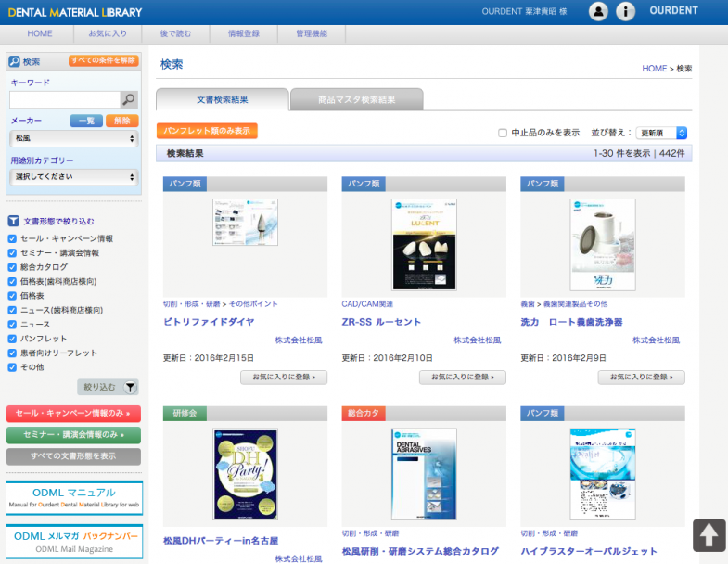
Task: Open お気に入り navigation item
Action: pos(108,34)
